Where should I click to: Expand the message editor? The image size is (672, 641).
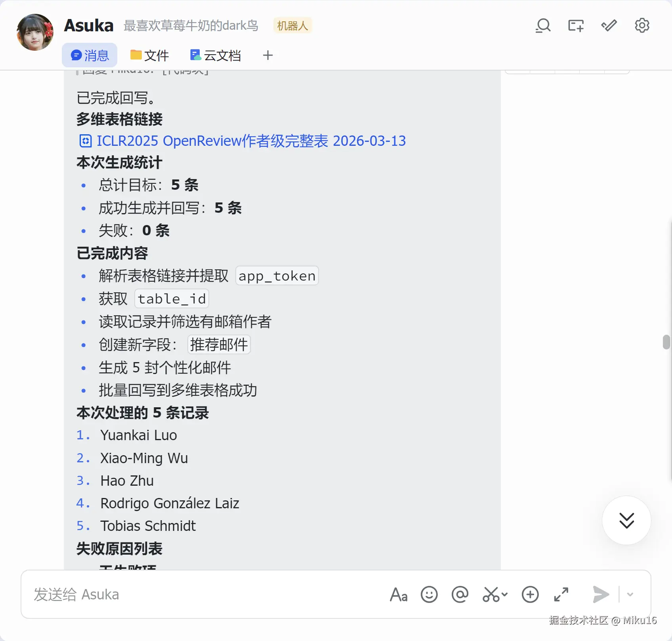click(x=561, y=595)
